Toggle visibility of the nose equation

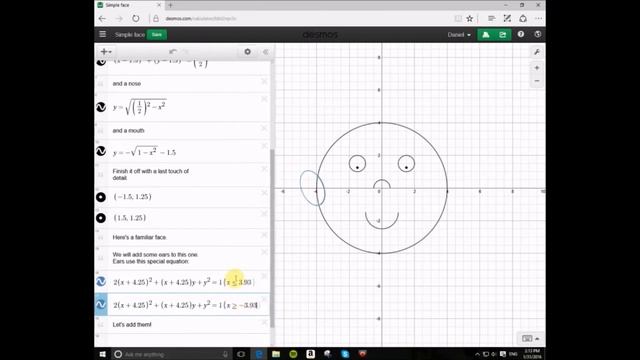tap(101, 107)
